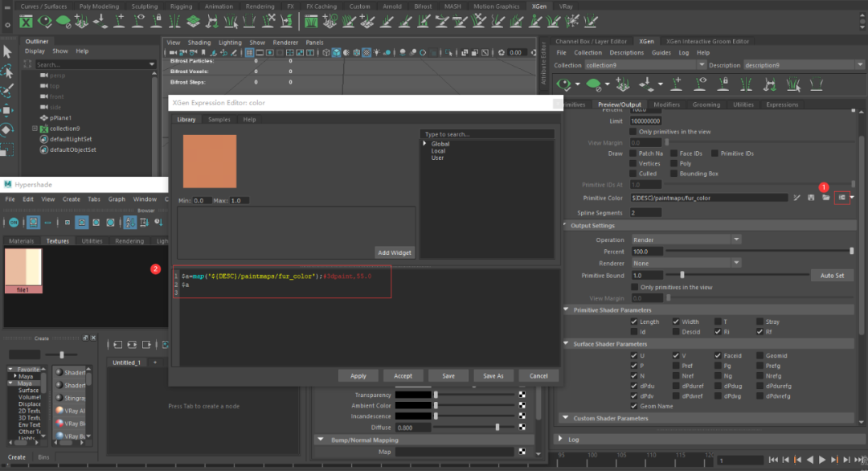This screenshot has height=471, width=868.
Task: Select the file1 texture thumbnail in Hypershade
Action: coord(23,271)
